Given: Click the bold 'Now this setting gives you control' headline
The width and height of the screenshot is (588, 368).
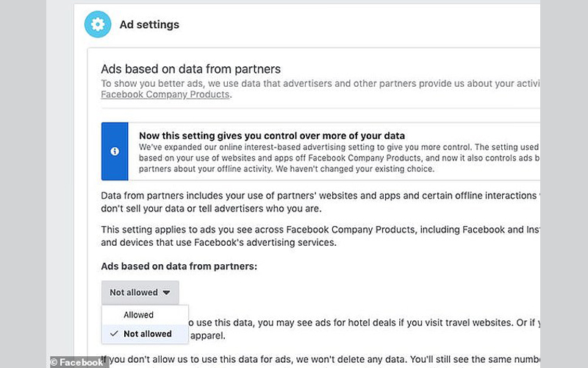Looking at the screenshot, I should pos(272,135).
